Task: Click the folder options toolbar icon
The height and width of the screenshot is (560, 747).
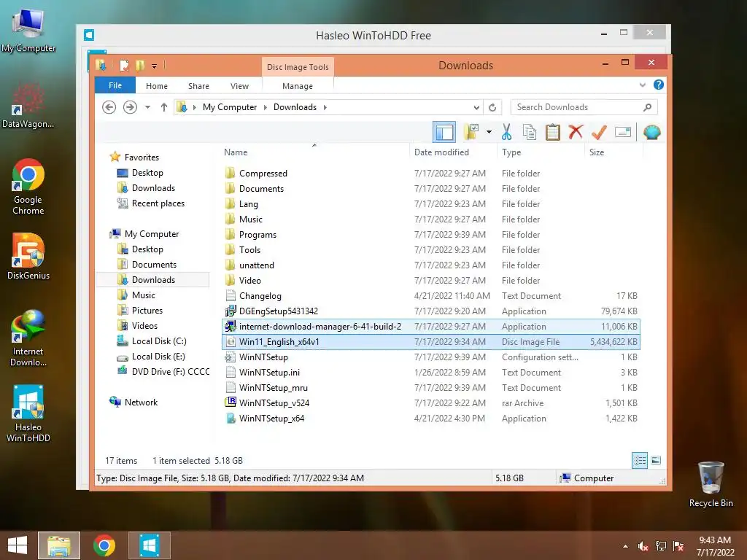Action: tap(472, 132)
